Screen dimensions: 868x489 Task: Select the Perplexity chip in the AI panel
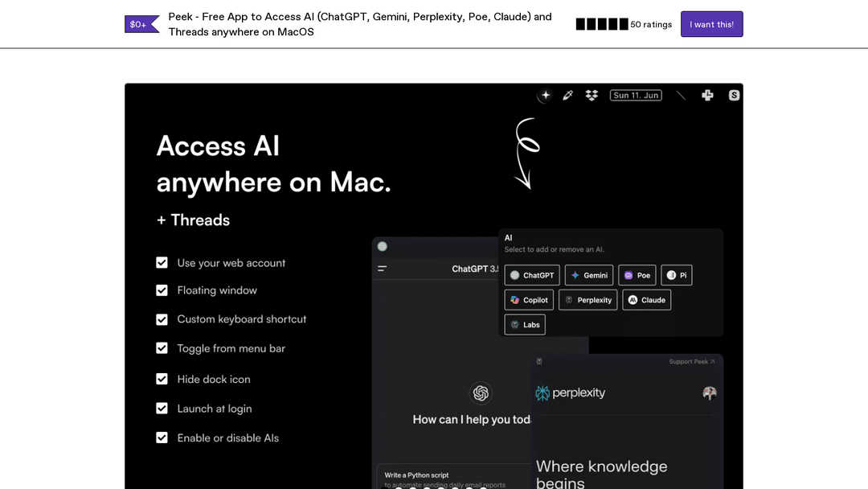click(x=588, y=300)
